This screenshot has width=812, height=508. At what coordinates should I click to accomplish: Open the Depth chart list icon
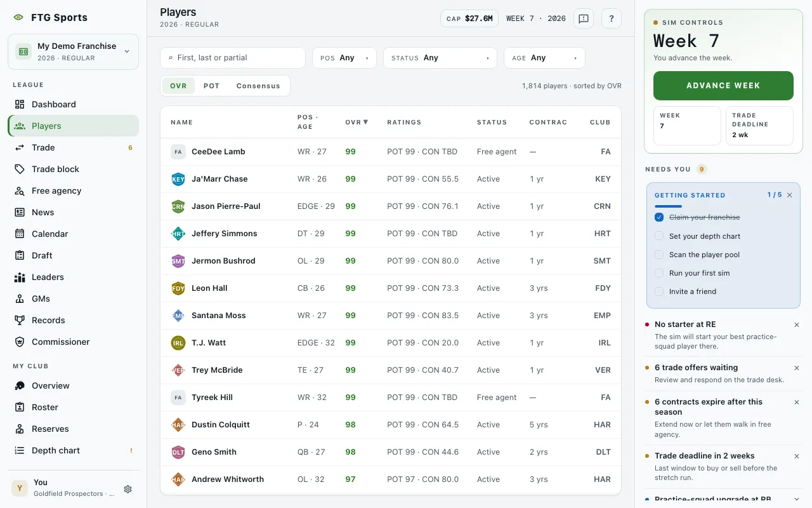tap(20, 450)
